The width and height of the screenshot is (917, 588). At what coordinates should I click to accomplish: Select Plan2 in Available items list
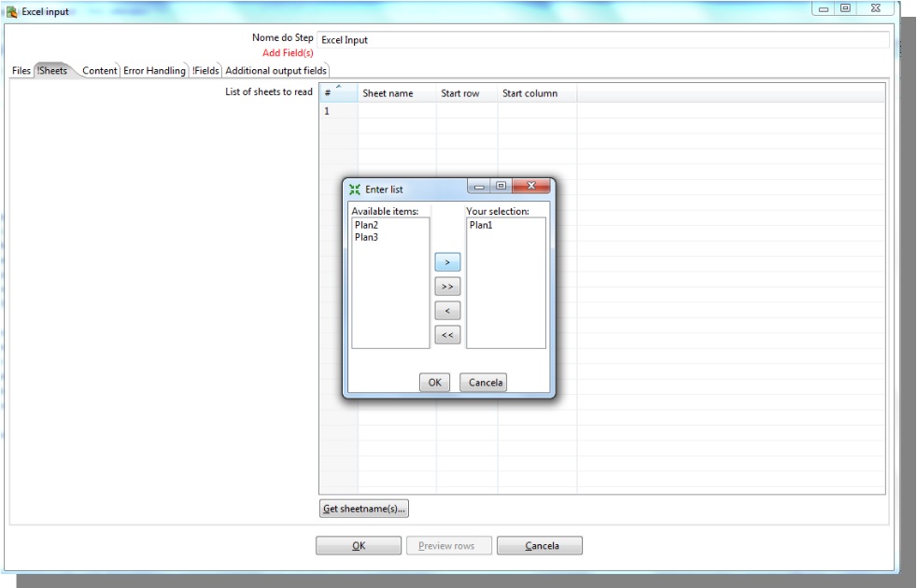(x=366, y=225)
